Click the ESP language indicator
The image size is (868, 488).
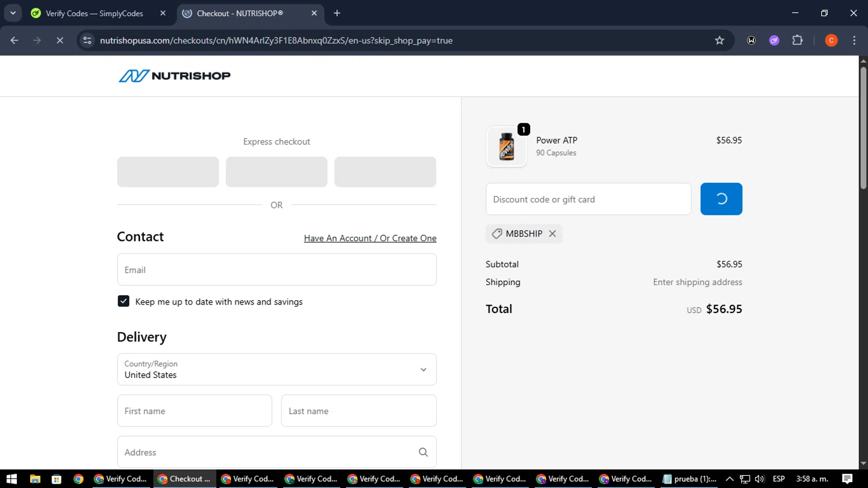779,479
